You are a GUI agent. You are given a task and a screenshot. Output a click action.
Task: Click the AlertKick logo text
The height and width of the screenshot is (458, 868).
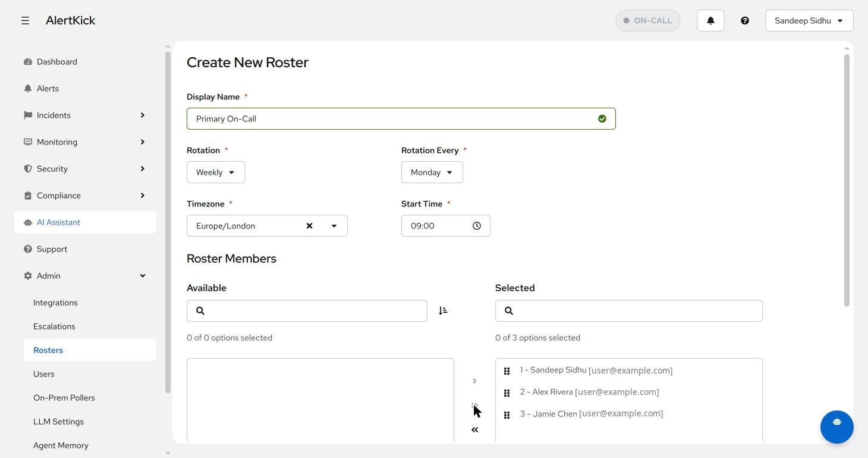(70, 20)
